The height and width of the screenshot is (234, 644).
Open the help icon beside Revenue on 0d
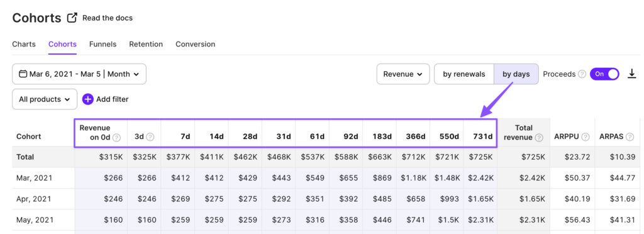tap(116, 138)
